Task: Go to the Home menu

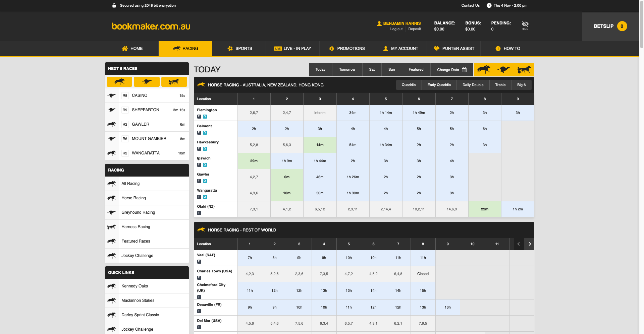Action: point(132,49)
